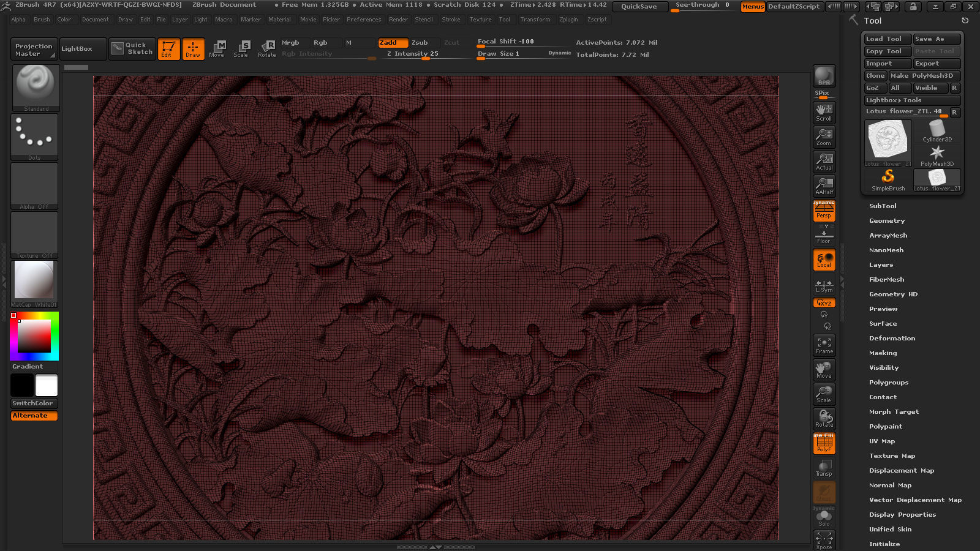Click the right shelf Move view icon

[x=824, y=370]
